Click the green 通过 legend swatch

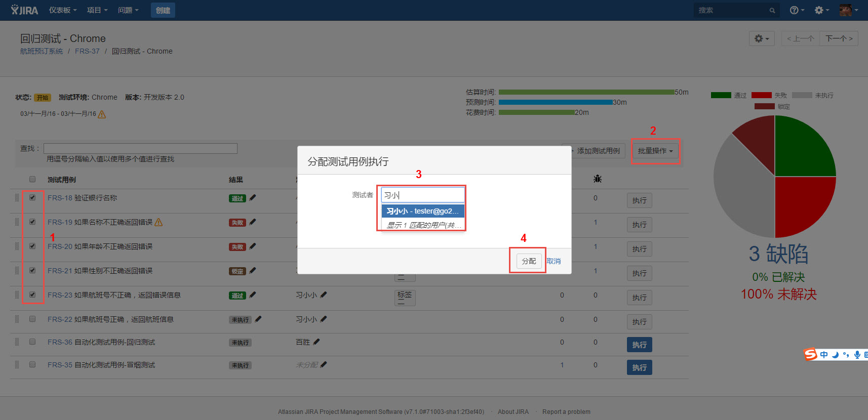(x=721, y=95)
